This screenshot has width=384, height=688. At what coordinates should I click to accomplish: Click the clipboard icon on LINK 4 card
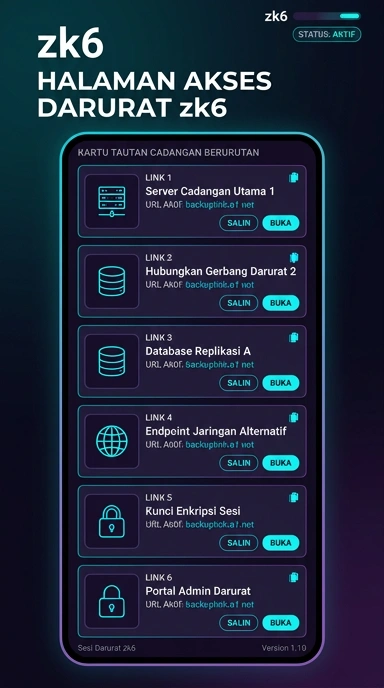(294, 417)
